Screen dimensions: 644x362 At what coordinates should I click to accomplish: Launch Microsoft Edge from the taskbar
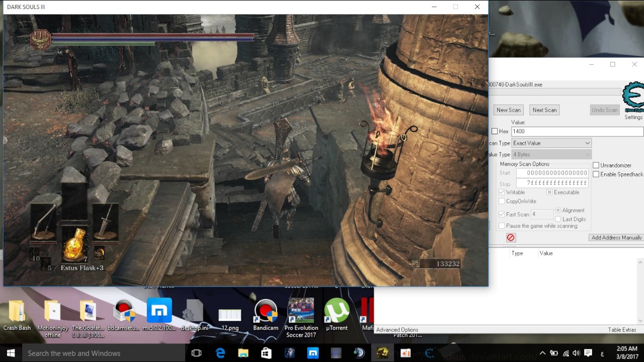point(220,353)
